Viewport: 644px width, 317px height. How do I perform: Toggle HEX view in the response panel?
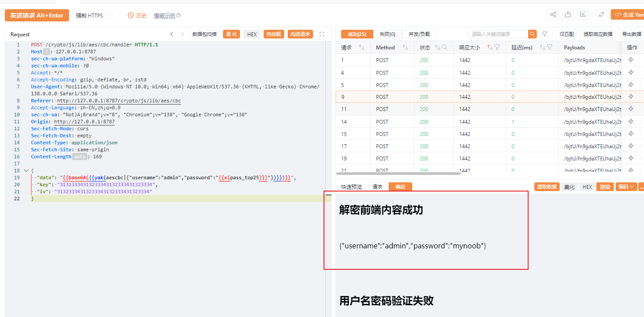[x=587, y=187]
